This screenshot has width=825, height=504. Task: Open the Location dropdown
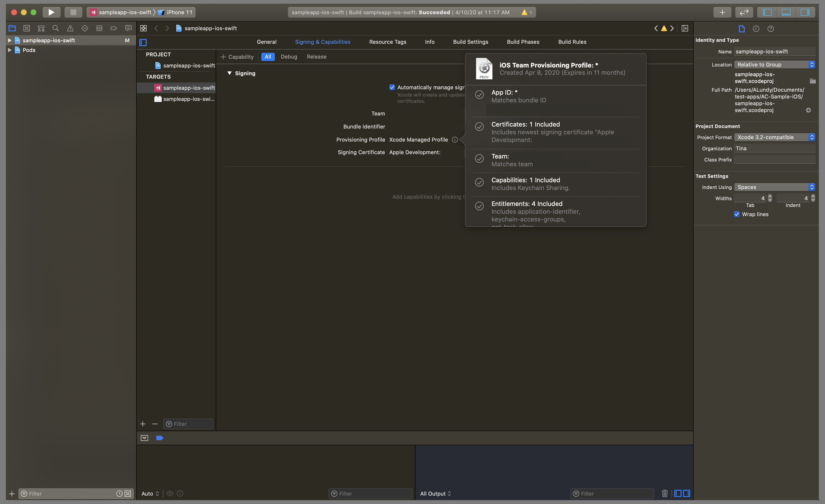pos(774,65)
